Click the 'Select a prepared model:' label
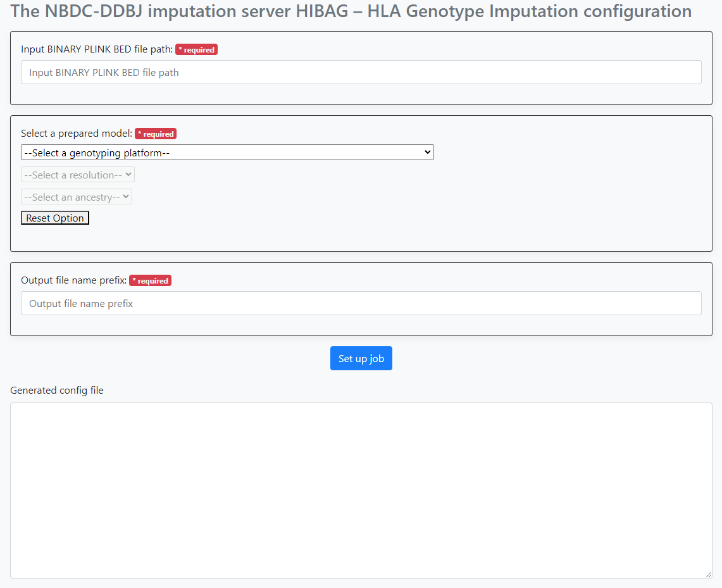722x588 pixels. 77,134
